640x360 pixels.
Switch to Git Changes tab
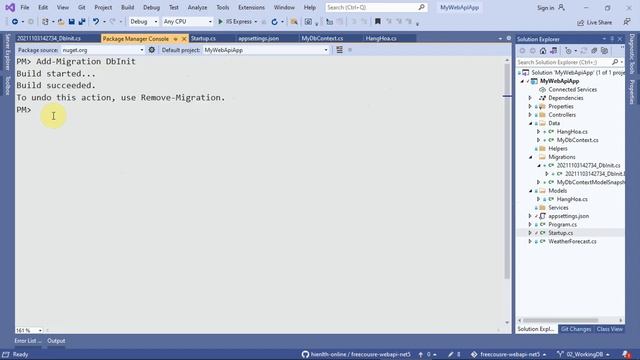pos(576,329)
